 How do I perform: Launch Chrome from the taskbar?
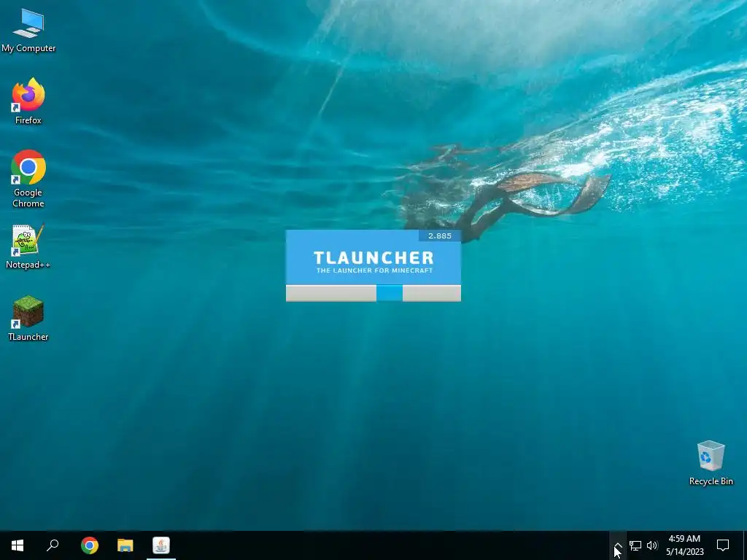coord(90,545)
